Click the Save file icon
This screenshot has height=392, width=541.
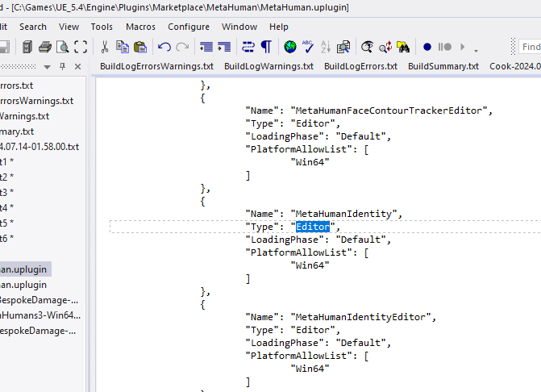click(4, 47)
